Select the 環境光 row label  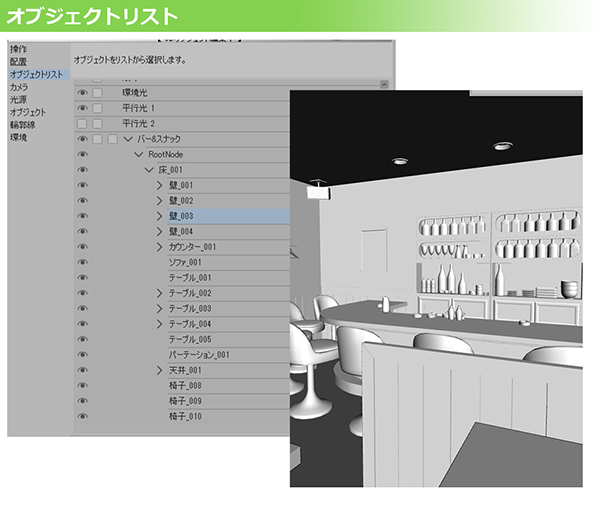[x=134, y=93]
